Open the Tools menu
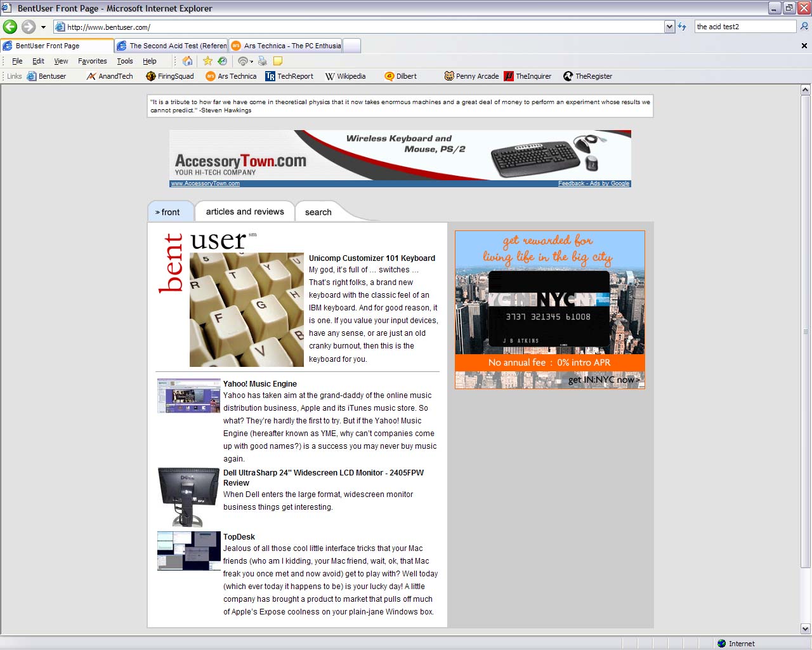The width and height of the screenshot is (812, 650). click(x=124, y=61)
